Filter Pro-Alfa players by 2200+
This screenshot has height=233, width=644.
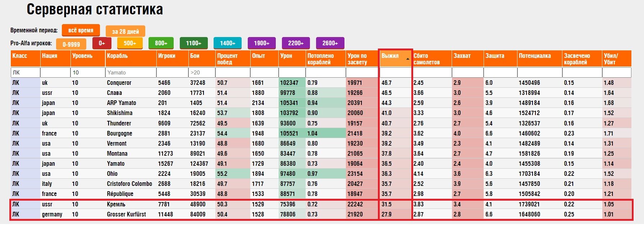click(x=296, y=43)
